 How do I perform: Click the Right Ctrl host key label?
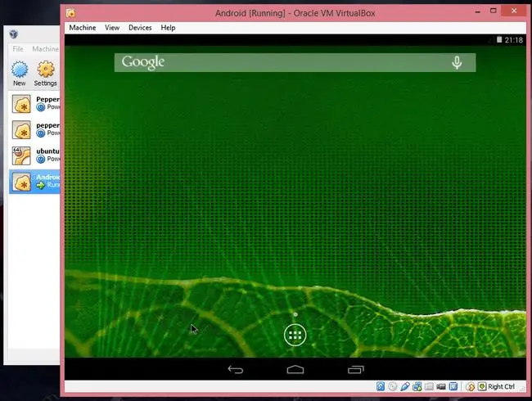502,387
